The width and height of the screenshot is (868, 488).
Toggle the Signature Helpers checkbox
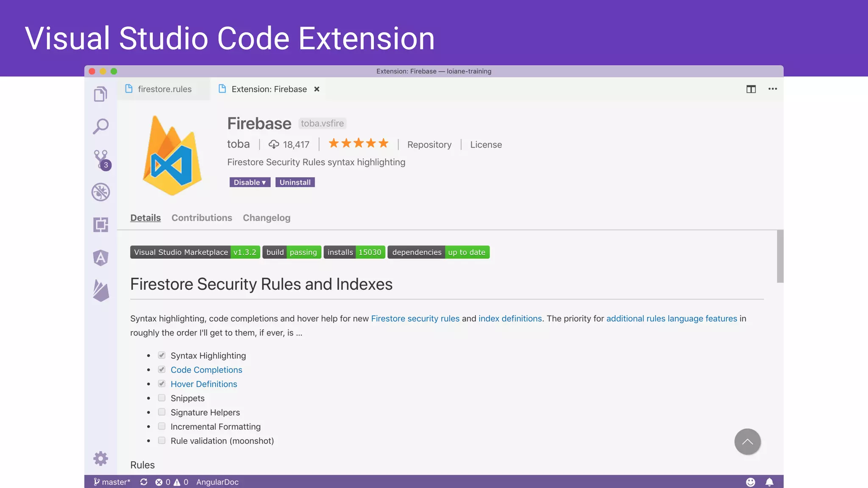(161, 412)
